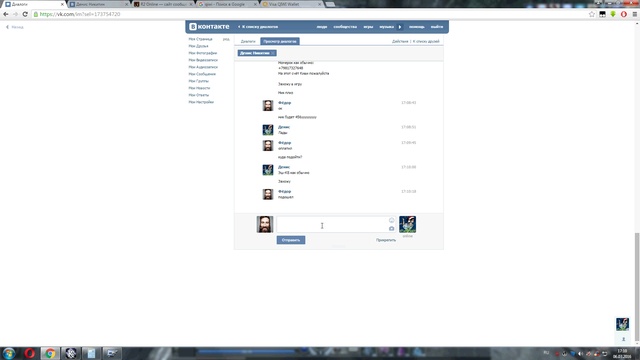Go back with the browser back arrow
Screen dimensions: 640x360
[x=6, y=14]
